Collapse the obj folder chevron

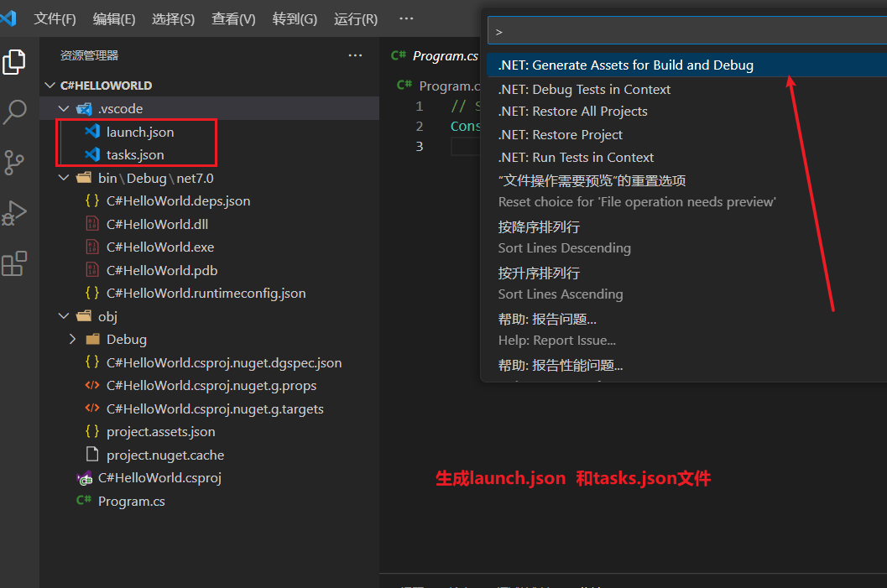tap(64, 316)
